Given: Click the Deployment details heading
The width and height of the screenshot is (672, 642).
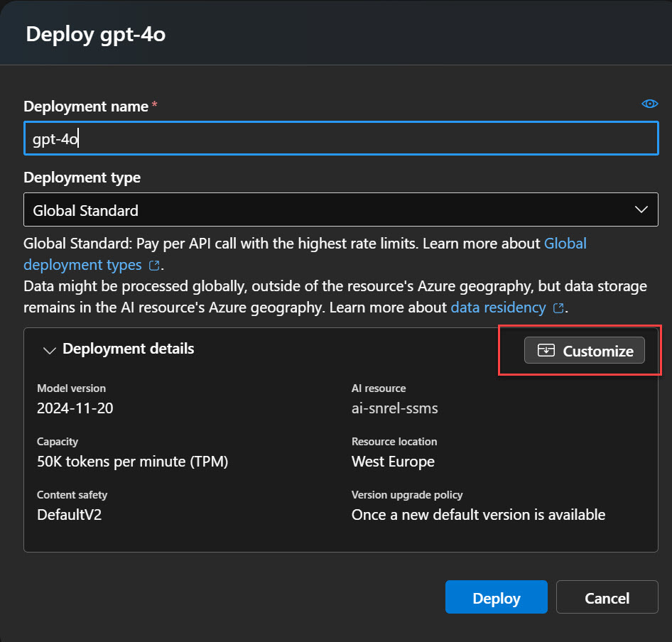Looking at the screenshot, I should point(128,349).
